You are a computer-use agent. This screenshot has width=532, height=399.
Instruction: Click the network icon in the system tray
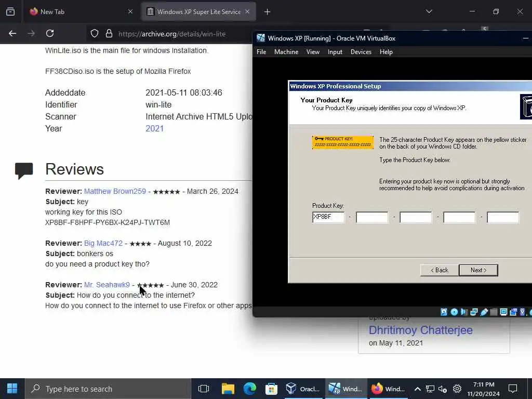point(430,389)
